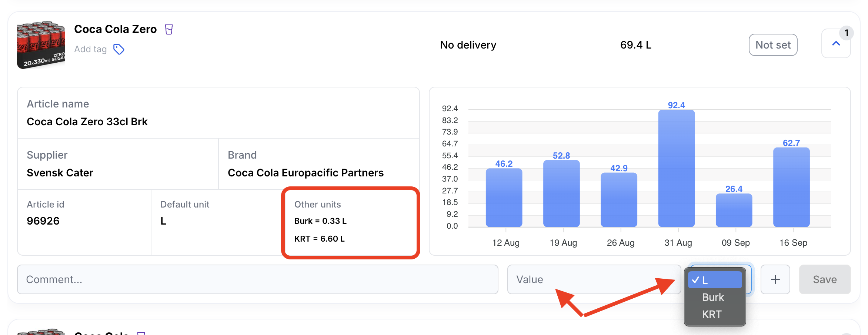Image resolution: width=868 pixels, height=335 pixels.
Task: Click the 09 Sep bar showing 26.4
Action: 734,210
